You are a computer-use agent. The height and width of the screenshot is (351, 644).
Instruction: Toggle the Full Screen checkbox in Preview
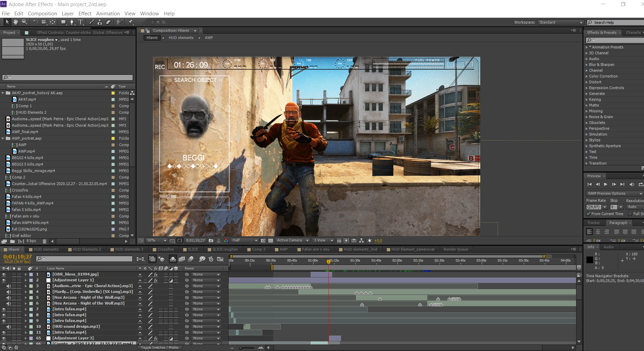tap(630, 214)
